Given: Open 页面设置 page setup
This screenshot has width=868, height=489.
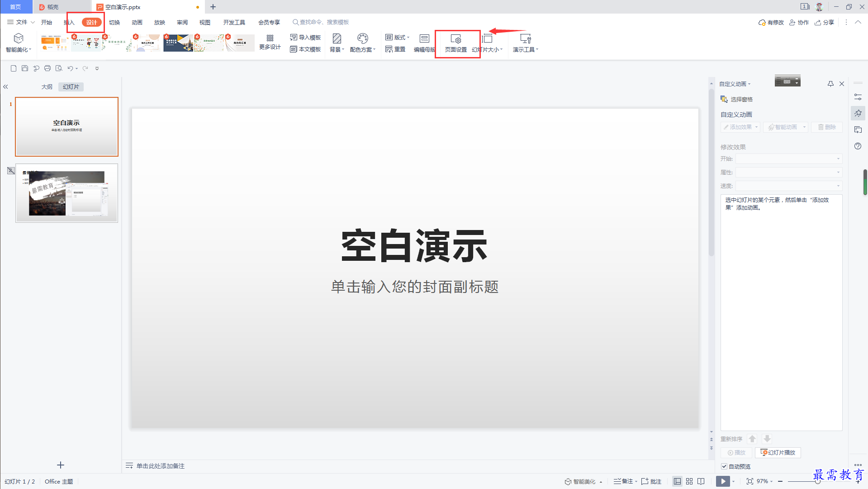Looking at the screenshot, I should (x=456, y=43).
